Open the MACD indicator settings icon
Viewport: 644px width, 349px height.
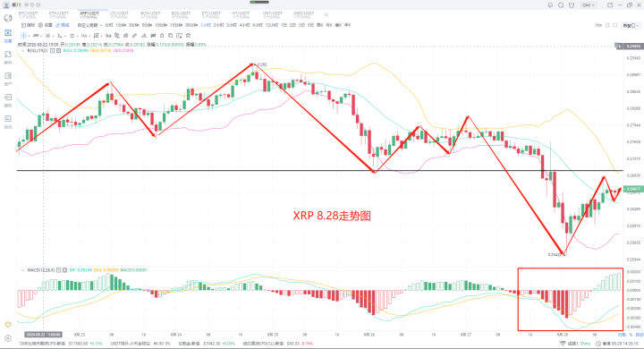59,270
